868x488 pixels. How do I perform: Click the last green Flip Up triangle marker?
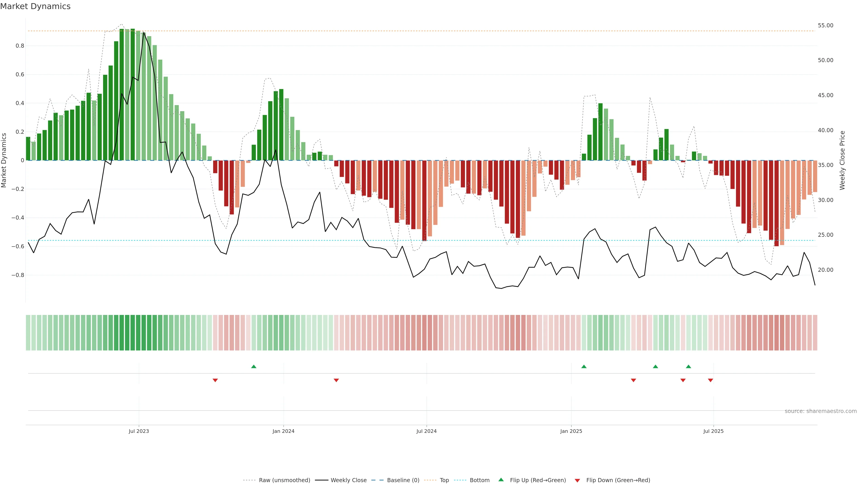pyautogui.click(x=688, y=366)
